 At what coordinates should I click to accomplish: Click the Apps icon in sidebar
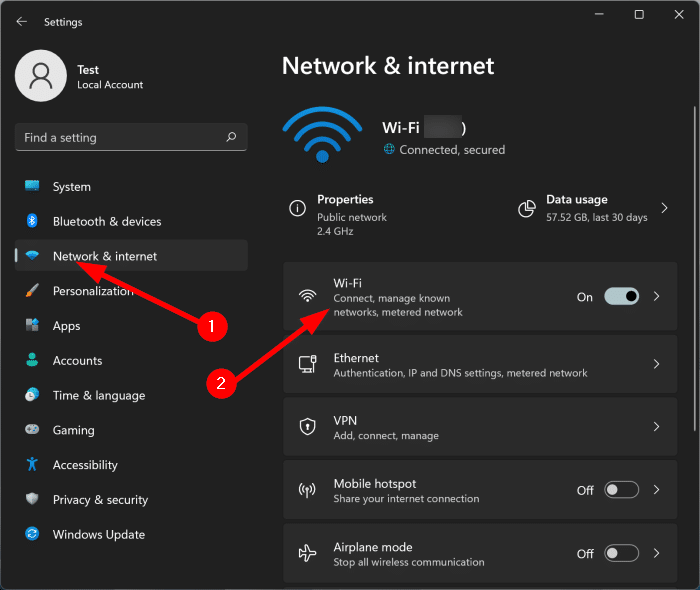click(32, 325)
